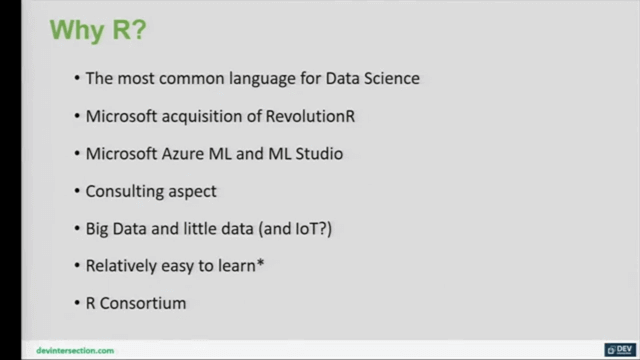Screen dimensions: 640x360
Task: Click the DEV logo in the footer
Action: (620, 350)
